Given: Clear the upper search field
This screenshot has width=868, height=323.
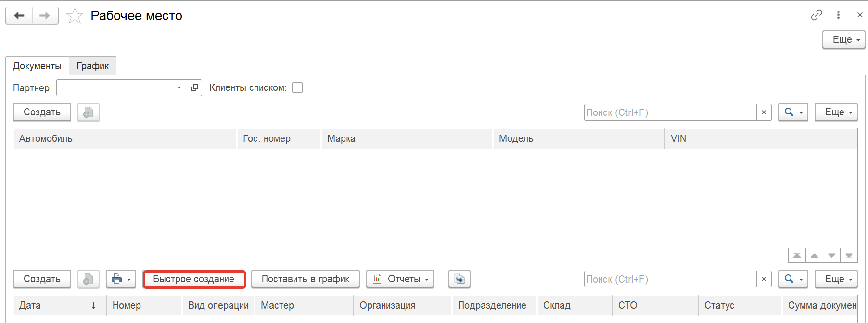Looking at the screenshot, I should click(764, 112).
